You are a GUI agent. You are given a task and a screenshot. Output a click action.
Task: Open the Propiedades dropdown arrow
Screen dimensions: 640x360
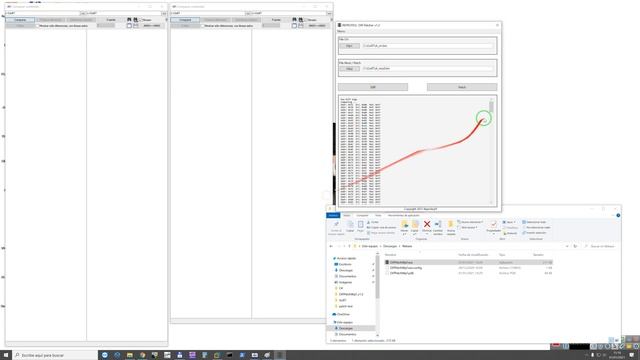click(493, 234)
